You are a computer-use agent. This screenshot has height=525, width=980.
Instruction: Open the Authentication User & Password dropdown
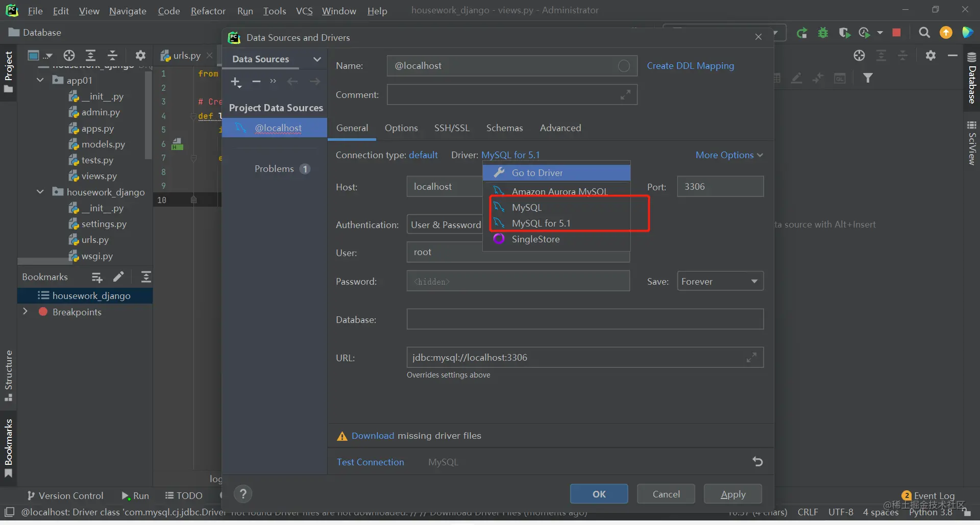pos(445,225)
